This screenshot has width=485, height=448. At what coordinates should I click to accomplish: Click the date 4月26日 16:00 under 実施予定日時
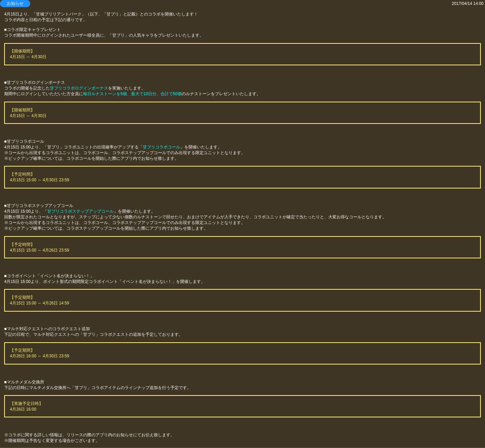click(x=23, y=409)
